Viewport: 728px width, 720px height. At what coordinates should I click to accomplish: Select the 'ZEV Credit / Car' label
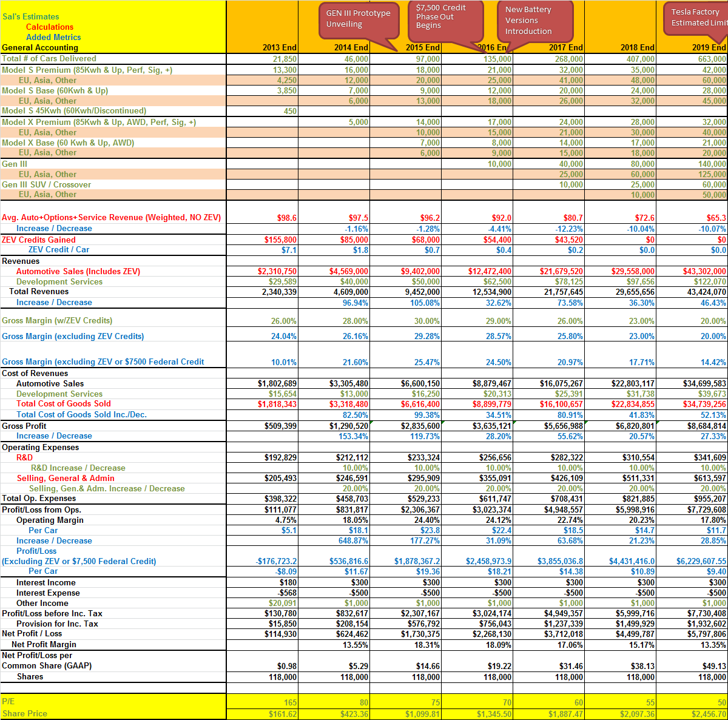click(x=59, y=249)
